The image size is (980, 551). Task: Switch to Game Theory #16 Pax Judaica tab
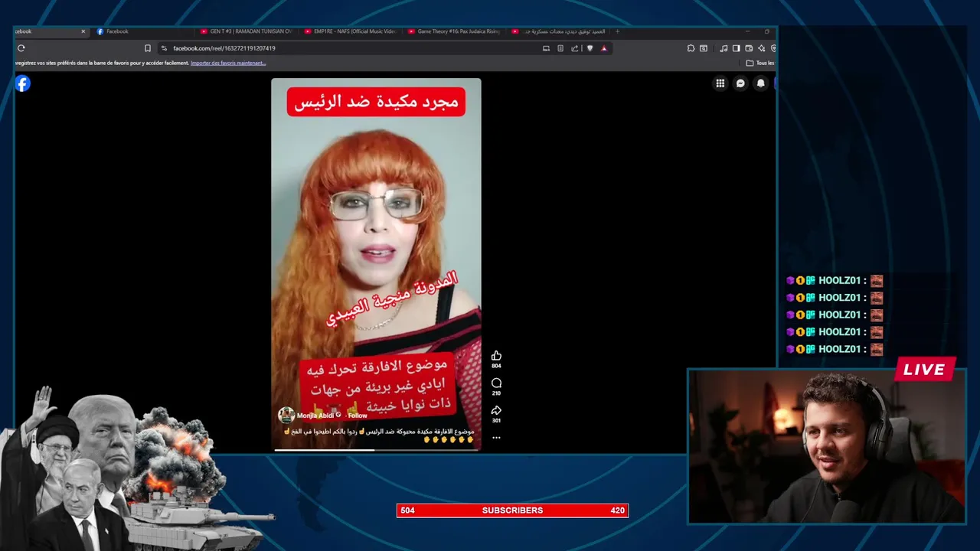[453, 31]
